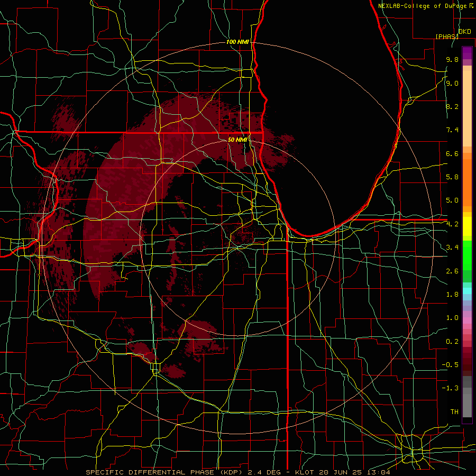
Task: Select the 1.8 scale value
Action: click(452, 295)
